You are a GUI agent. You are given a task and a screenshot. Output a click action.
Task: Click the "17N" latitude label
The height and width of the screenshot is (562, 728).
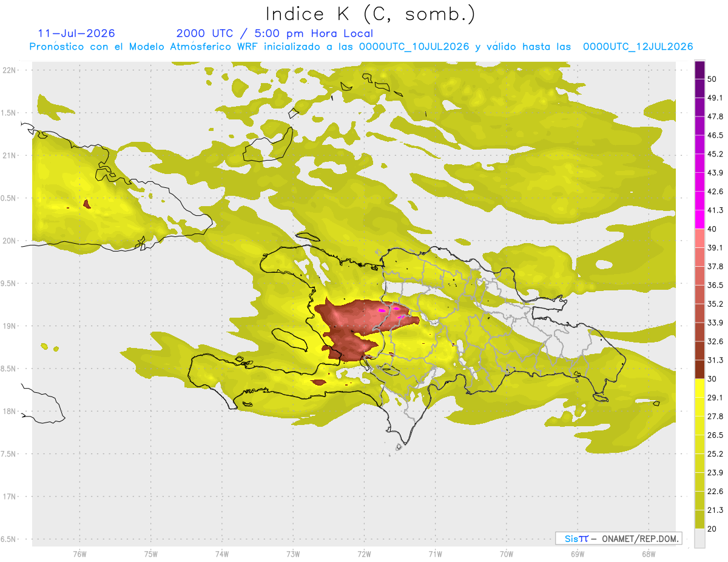(8, 497)
